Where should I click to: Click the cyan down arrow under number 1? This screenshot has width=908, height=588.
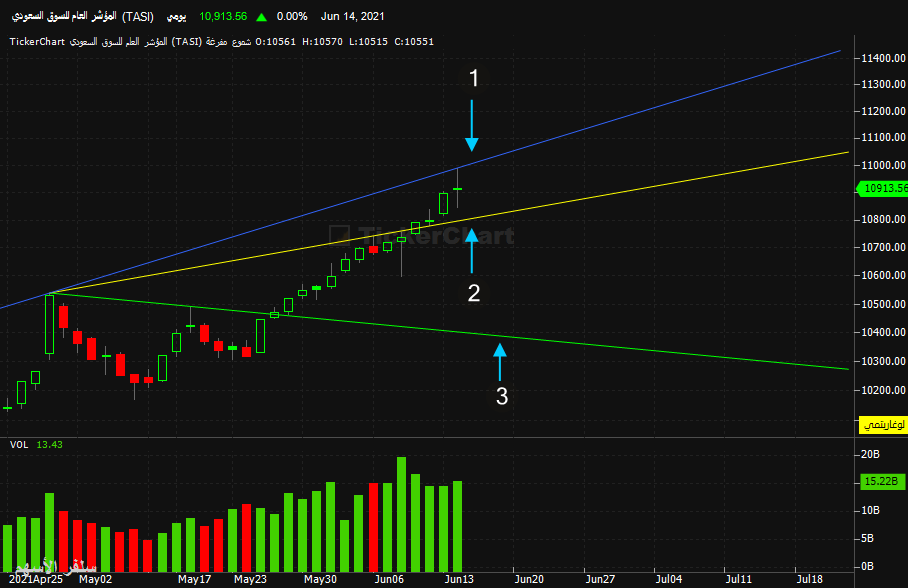click(472, 125)
